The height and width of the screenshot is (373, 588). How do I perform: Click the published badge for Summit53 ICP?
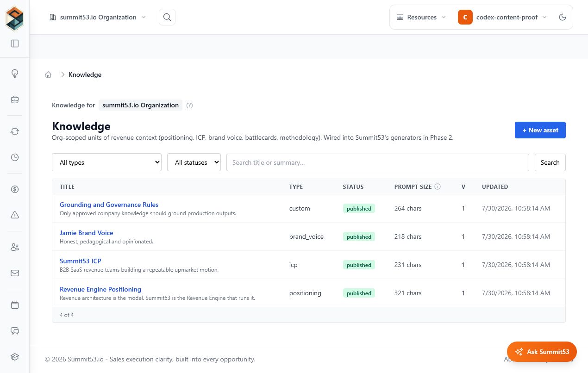[x=359, y=265]
